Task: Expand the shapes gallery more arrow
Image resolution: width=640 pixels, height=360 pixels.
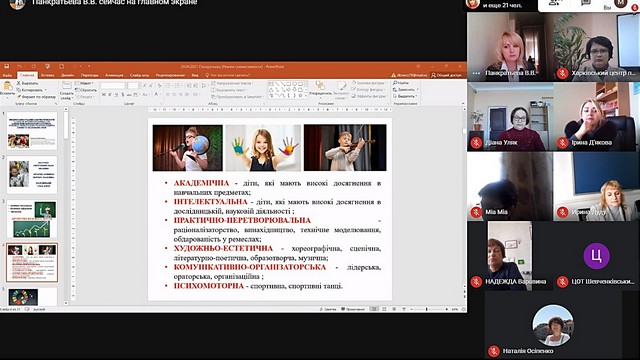Action: tap(307, 96)
